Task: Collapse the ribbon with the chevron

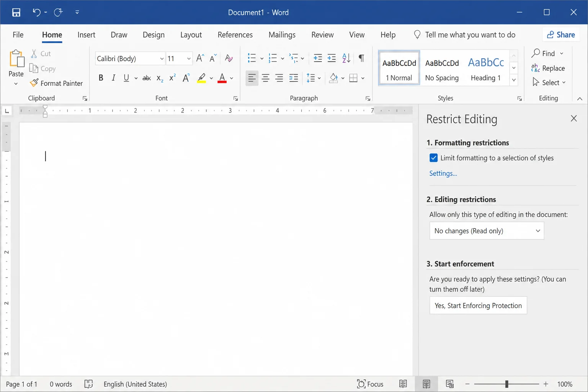Action: pos(580,99)
